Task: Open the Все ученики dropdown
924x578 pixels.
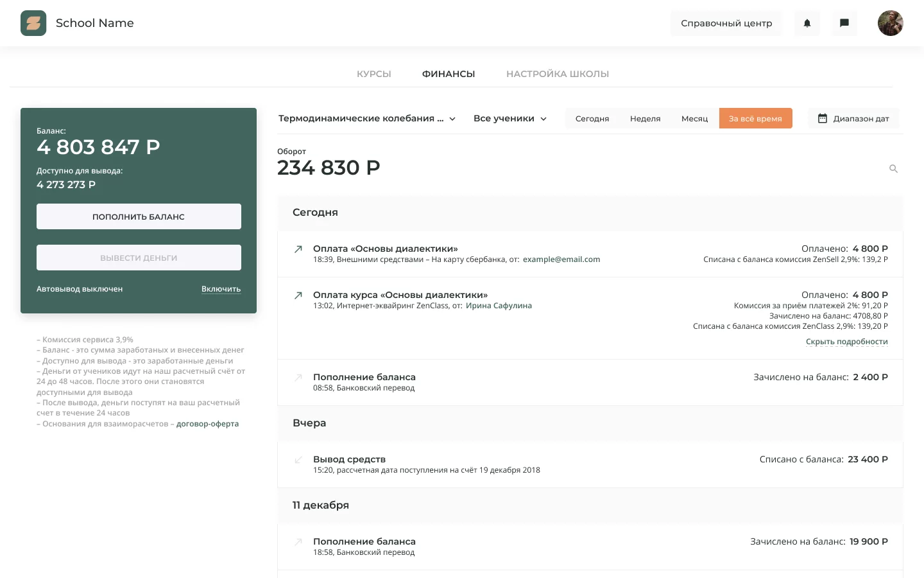Action: pos(509,118)
